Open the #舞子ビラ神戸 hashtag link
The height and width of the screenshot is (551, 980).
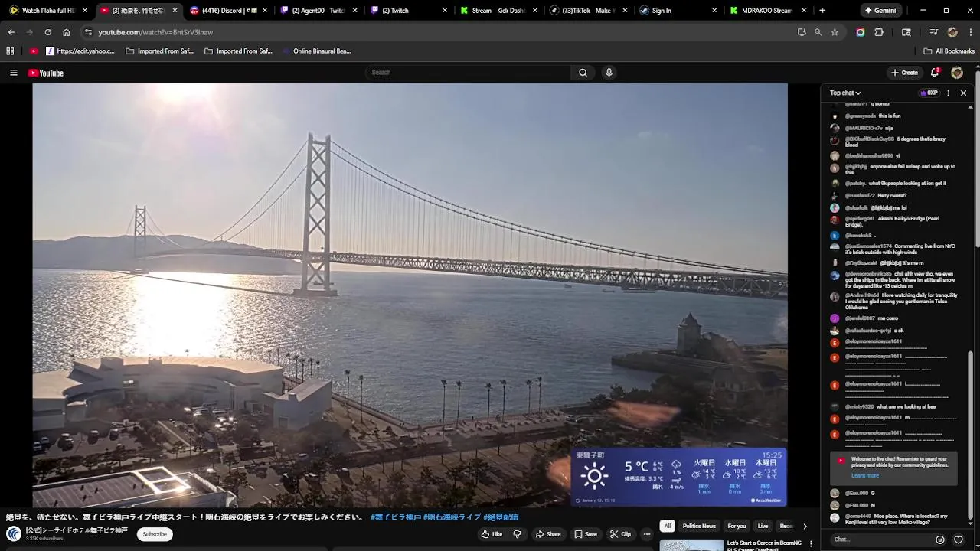(x=395, y=517)
